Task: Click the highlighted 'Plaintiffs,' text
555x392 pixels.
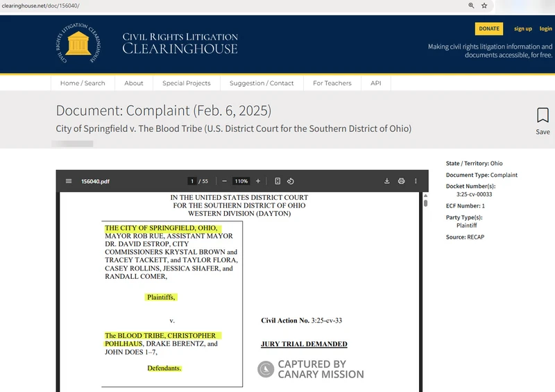Action: click(161, 297)
